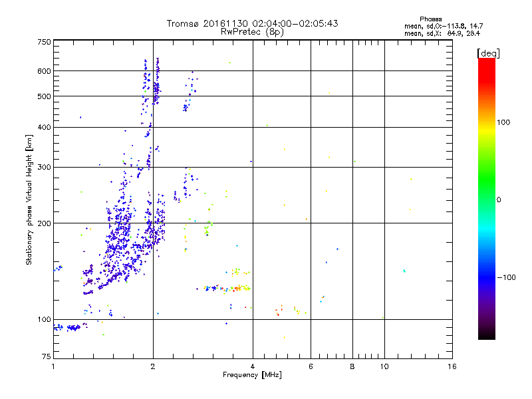
Task: Click the y-axis '600' tick label
Action: [x=44, y=71]
